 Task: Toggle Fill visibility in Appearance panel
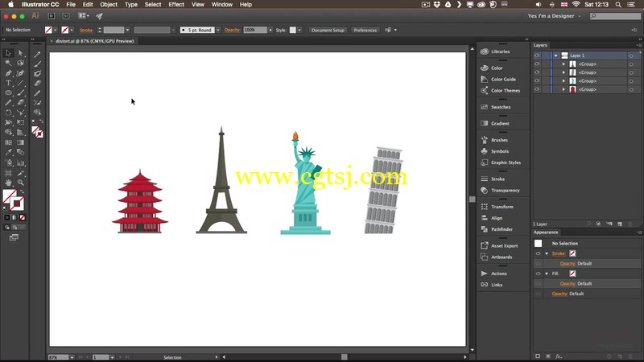click(x=538, y=274)
